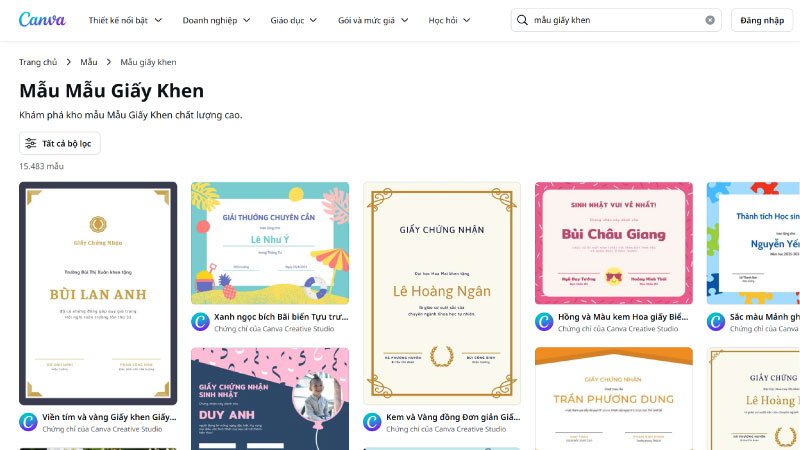Click Canva avatar beside Hồng và Màu kem template
Image resolution: width=800 pixels, height=450 pixels.
point(544,322)
